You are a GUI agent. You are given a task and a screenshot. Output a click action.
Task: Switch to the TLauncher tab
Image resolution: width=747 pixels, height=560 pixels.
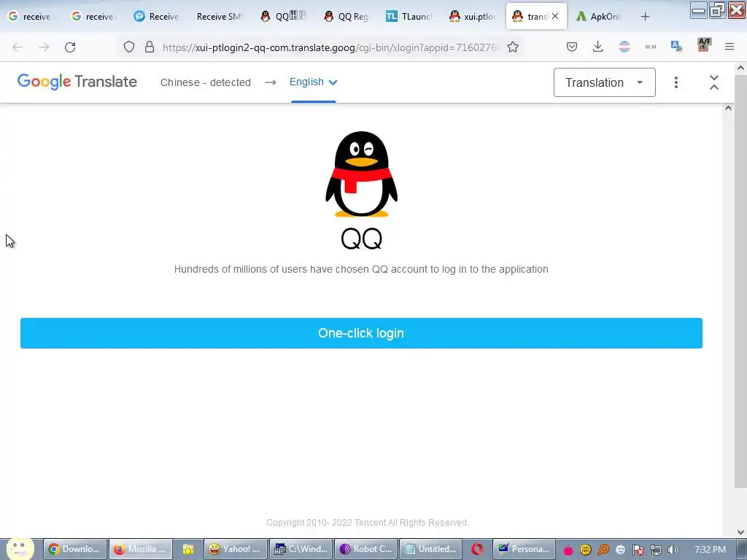410,16
